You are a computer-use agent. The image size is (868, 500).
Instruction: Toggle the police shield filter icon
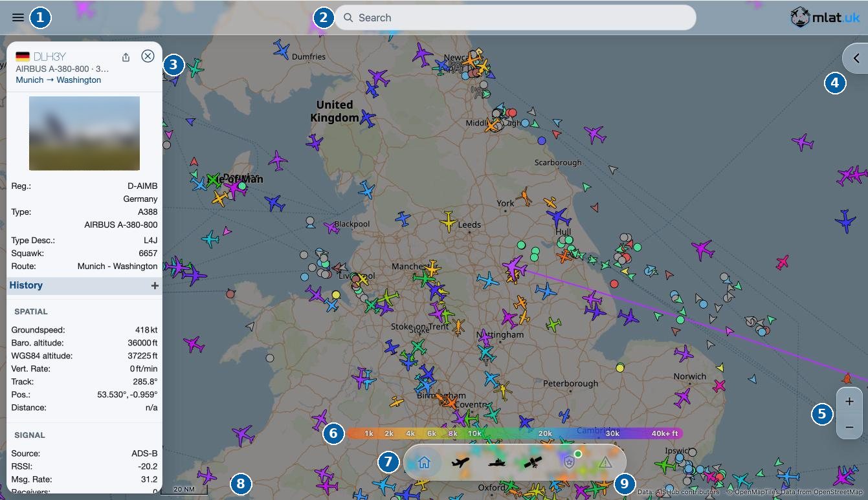pos(569,462)
